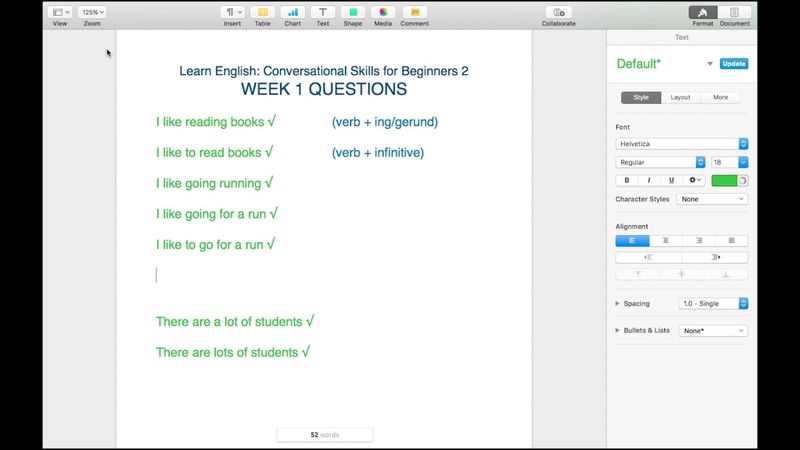Click '(verb + infinitive)' text

tap(378, 153)
